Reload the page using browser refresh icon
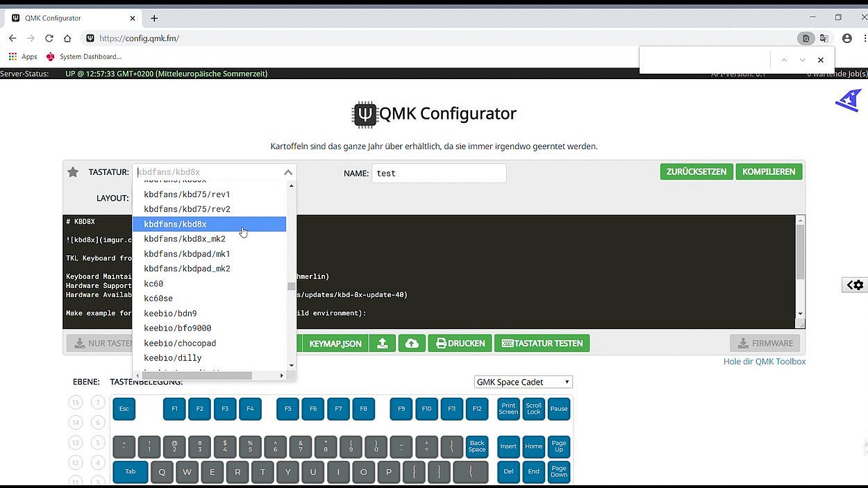This screenshot has width=868, height=488. point(49,38)
